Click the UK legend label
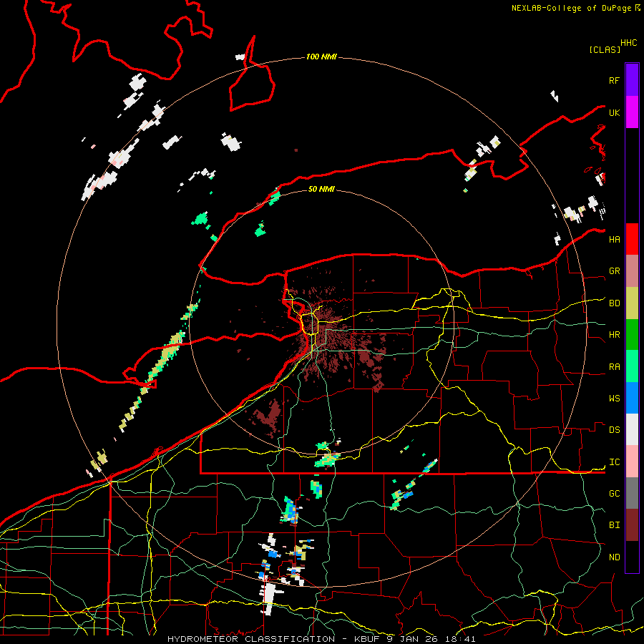This screenshot has height=644, width=644. [615, 113]
